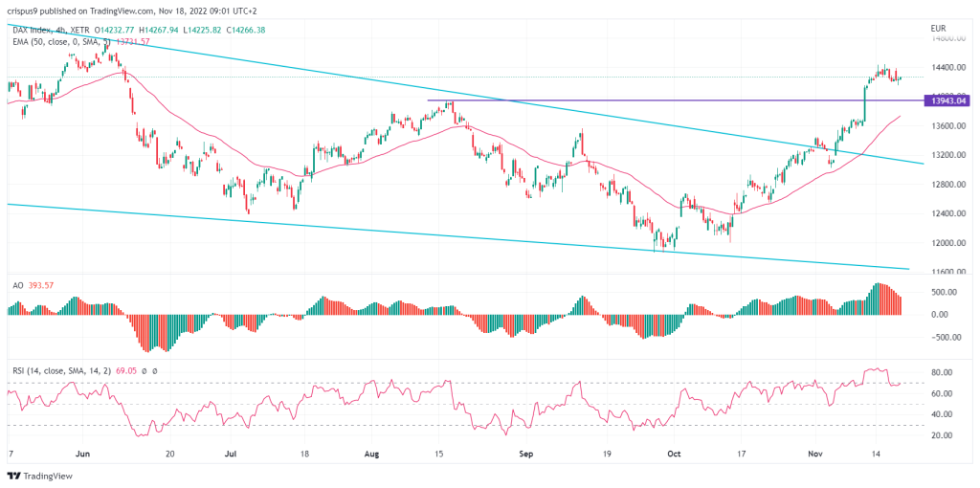Click the 12400.00 price axis label
The width and height of the screenshot is (980, 488).
pyautogui.click(x=948, y=213)
